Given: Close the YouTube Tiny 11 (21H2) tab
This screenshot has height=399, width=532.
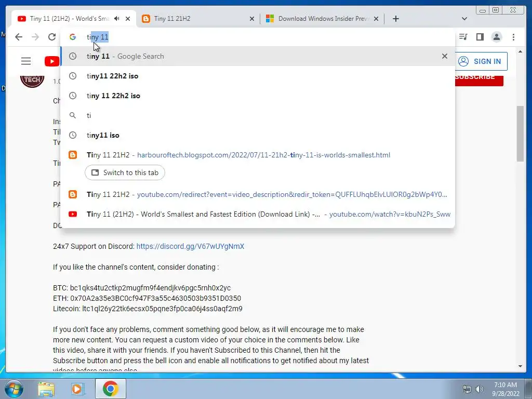Looking at the screenshot, I should coord(128,19).
